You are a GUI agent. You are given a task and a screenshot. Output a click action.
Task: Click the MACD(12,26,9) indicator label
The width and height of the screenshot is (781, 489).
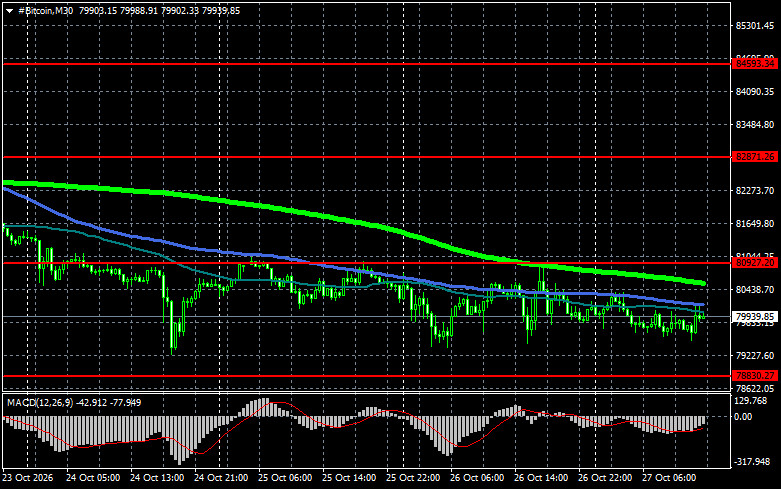click(x=40, y=402)
